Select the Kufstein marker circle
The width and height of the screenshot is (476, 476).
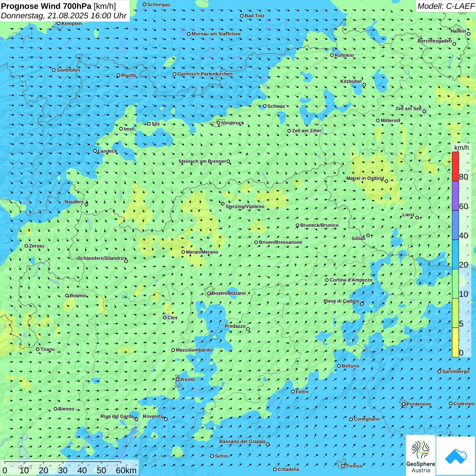point(332,55)
